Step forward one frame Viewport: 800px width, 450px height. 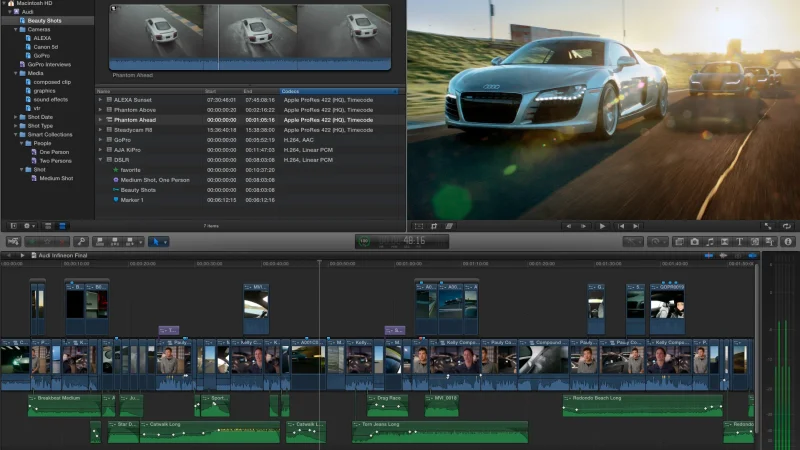583,226
